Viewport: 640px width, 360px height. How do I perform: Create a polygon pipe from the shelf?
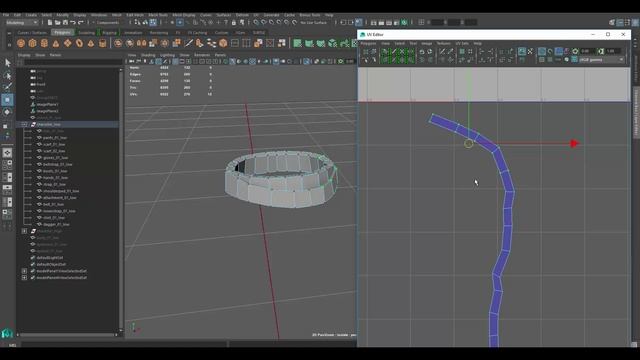[102, 43]
